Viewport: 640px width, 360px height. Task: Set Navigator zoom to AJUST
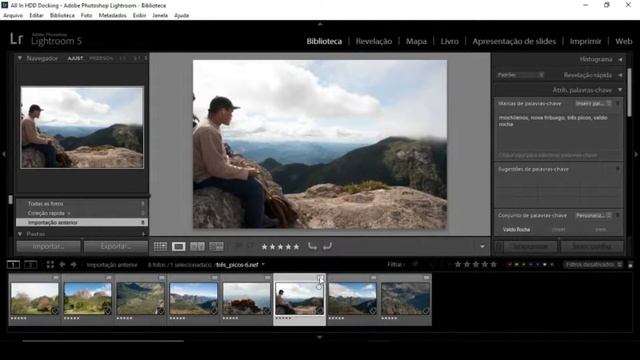point(75,58)
